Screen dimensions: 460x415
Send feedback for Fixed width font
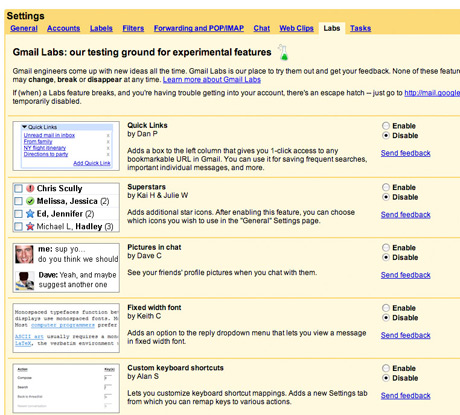(x=406, y=335)
